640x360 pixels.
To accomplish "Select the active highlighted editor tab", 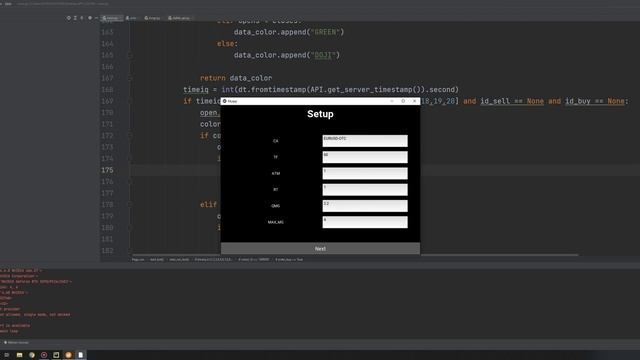I will (112, 18).
